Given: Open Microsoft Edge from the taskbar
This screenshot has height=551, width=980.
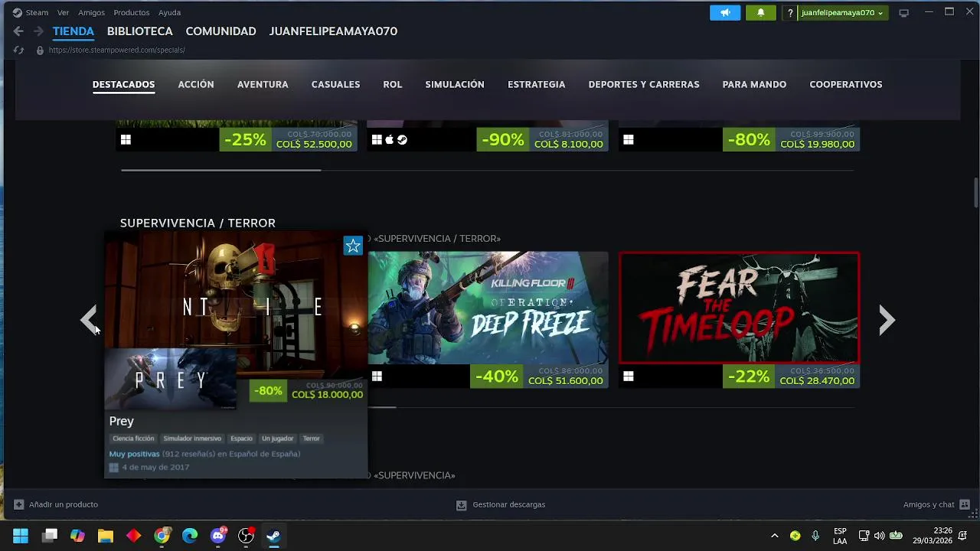Looking at the screenshot, I should (x=190, y=536).
